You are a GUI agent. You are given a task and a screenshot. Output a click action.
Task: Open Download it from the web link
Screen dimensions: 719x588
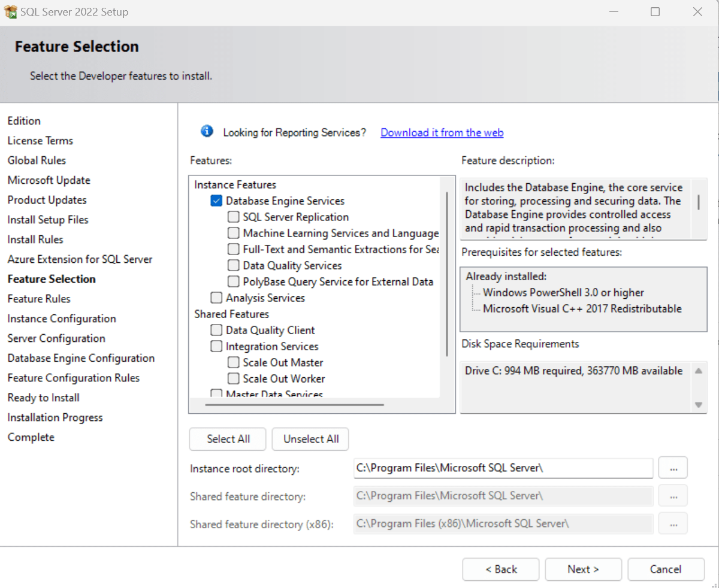pyautogui.click(x=442, y=133)
